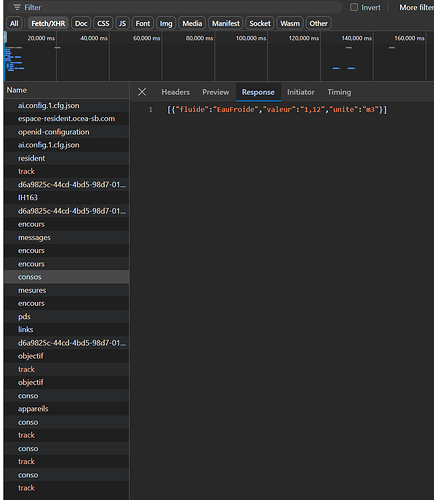Select the All request type filter
This screenshot has height=500, width=434.
[14, 23]
